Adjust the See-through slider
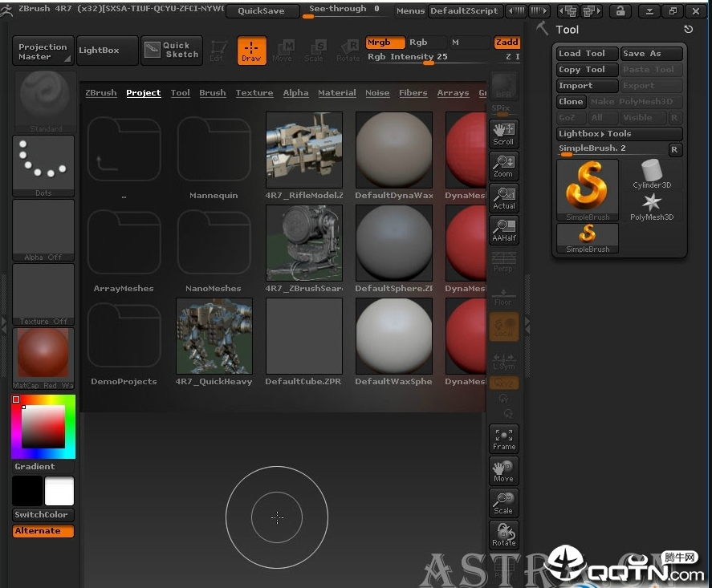Screen dimensions: 712x588 click(344, 11)
